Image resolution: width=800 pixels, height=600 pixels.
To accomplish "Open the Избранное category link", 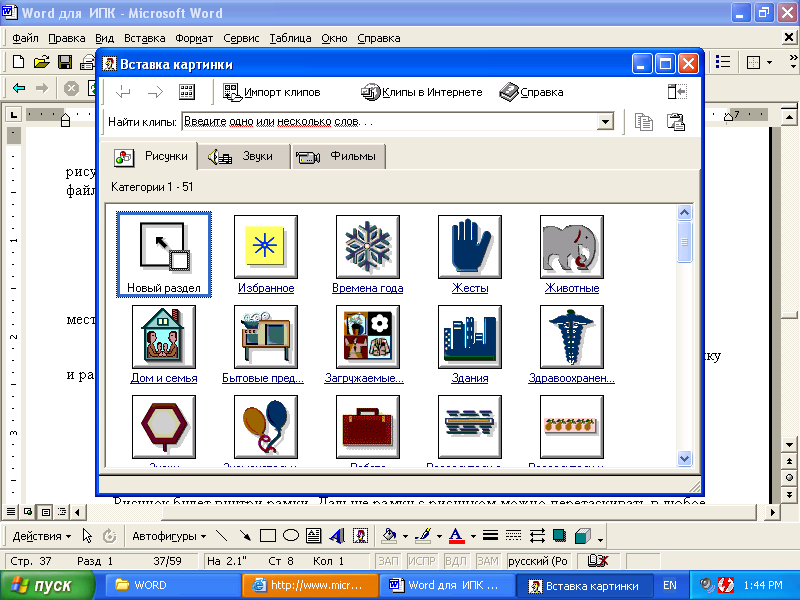I will click(x=266, y=288).
